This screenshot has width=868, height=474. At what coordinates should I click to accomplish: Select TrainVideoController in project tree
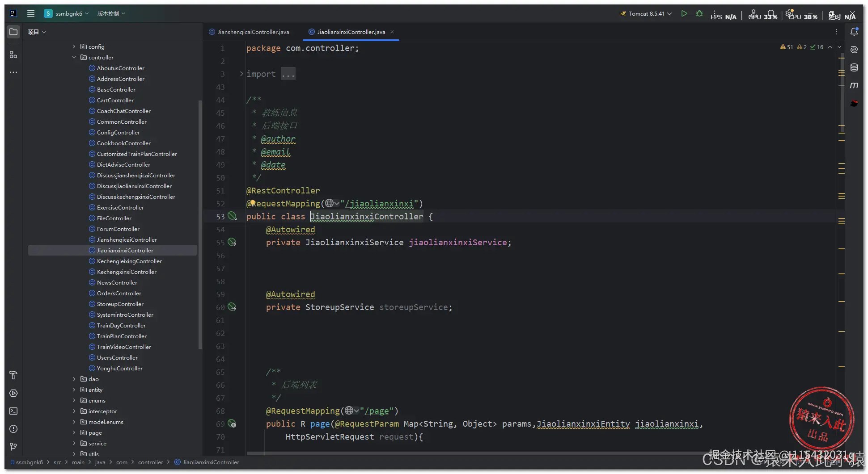(x=124, y=347)
